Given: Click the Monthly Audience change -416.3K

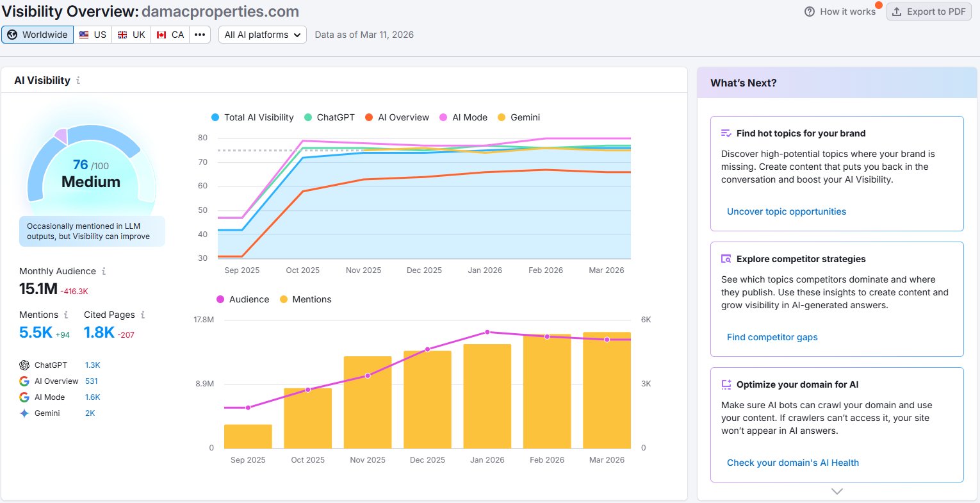Looking at the screenshot, I should [x=74, y=292].
